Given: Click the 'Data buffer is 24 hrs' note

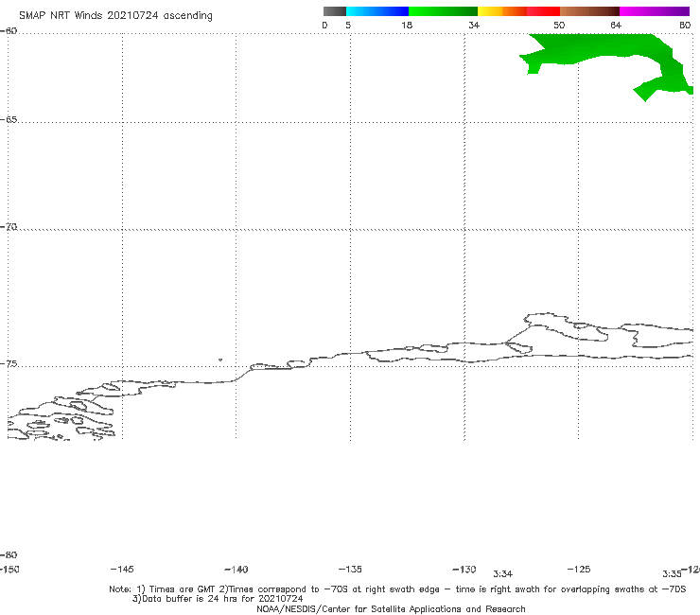Looking at the screenshot, I should click(x=218, y=599).
